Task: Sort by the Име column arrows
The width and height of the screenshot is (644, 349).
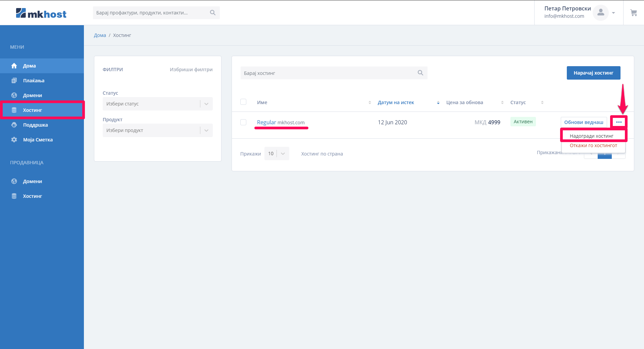Action: [x=369, y=102]
